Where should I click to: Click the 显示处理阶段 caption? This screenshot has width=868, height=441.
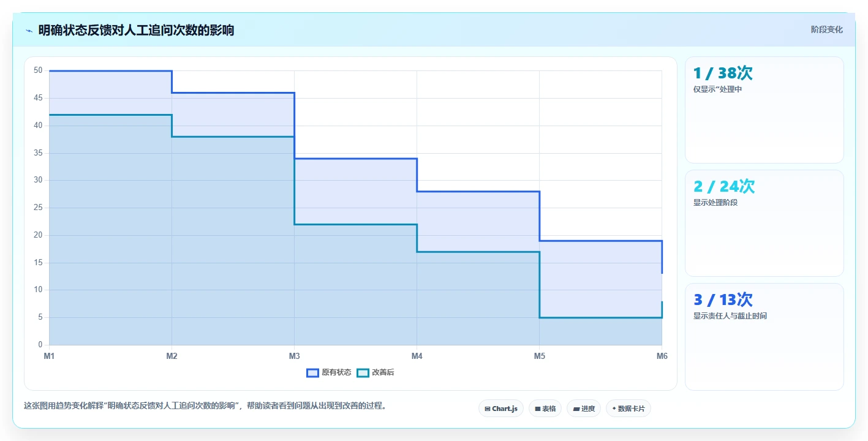[715, 203]
